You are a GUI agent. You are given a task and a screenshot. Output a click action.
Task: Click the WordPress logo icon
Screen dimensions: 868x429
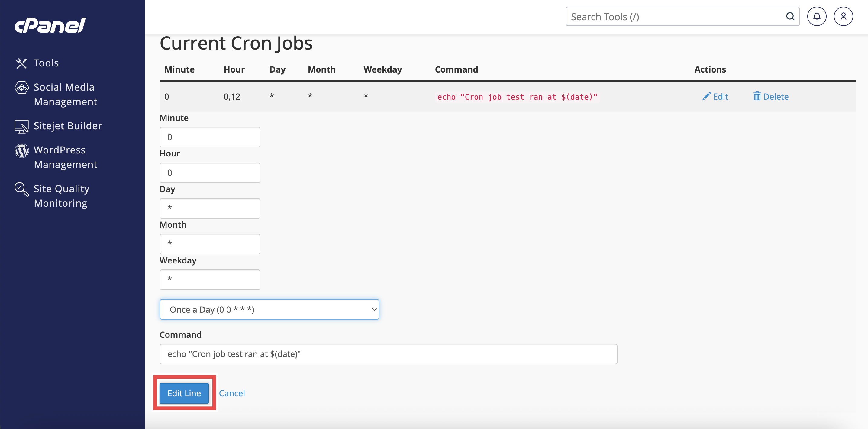(x=21, y=151)
